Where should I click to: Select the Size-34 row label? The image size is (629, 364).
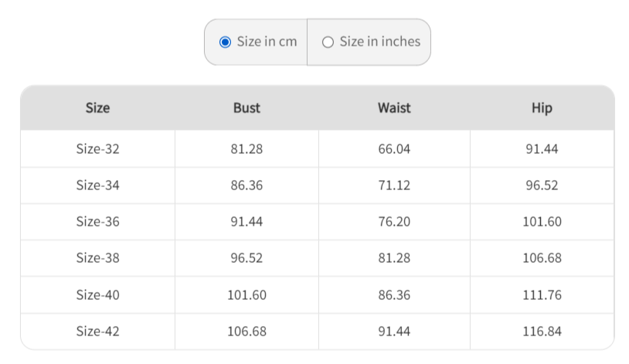(x=97, y=185)
